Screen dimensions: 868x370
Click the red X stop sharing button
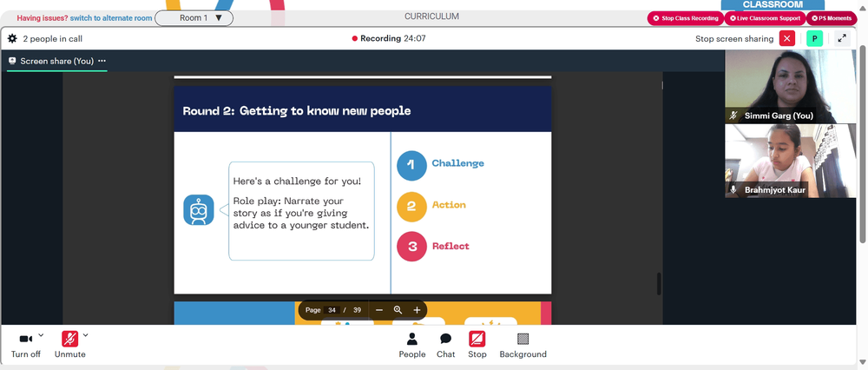tap(786, 39)
